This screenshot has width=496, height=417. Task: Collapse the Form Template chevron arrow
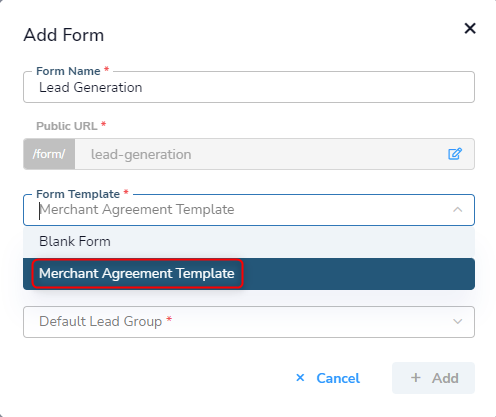click(458, 210)
